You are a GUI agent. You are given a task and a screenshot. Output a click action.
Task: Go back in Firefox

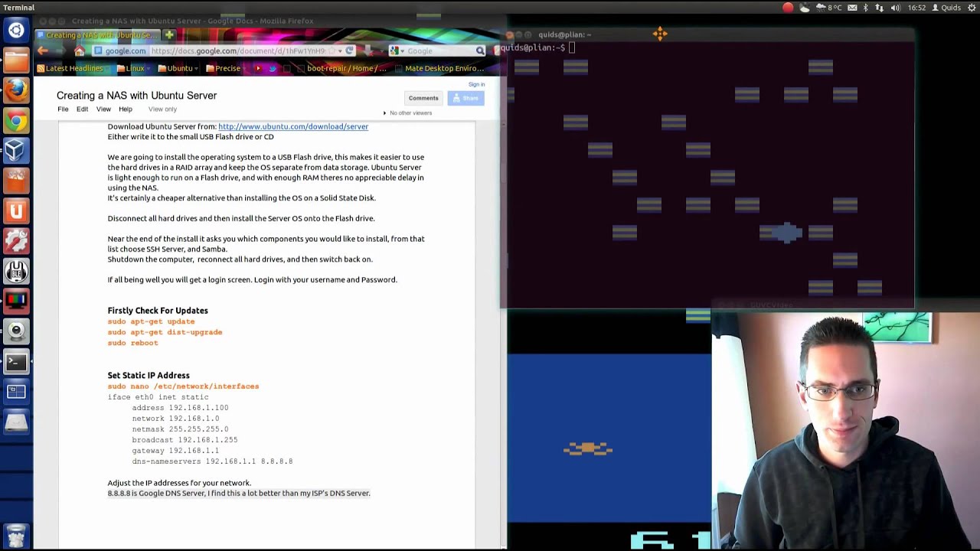[43, 51]
